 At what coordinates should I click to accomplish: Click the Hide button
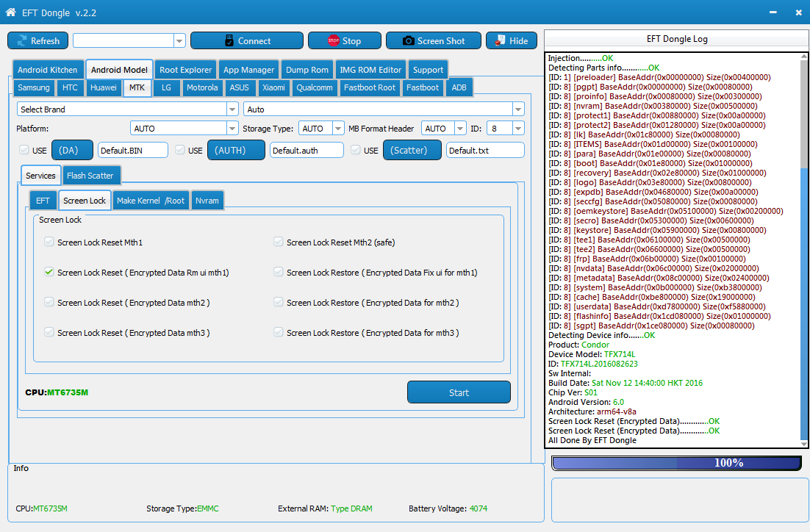pyautogui.click(x=512, y=41)
